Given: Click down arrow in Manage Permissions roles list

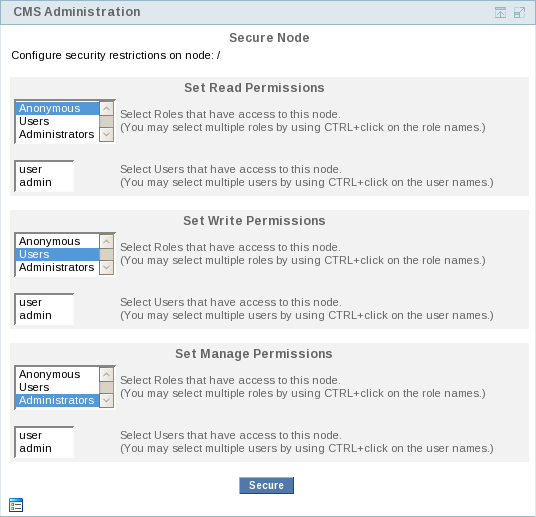Looking at the screenshot, I should 107,400.
